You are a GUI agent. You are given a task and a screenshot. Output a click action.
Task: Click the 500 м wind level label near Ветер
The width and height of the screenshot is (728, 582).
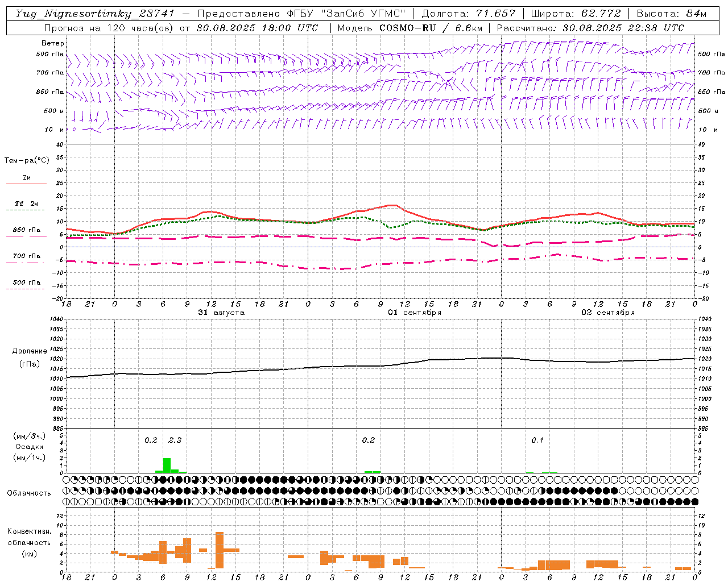(x=55, y=111)
